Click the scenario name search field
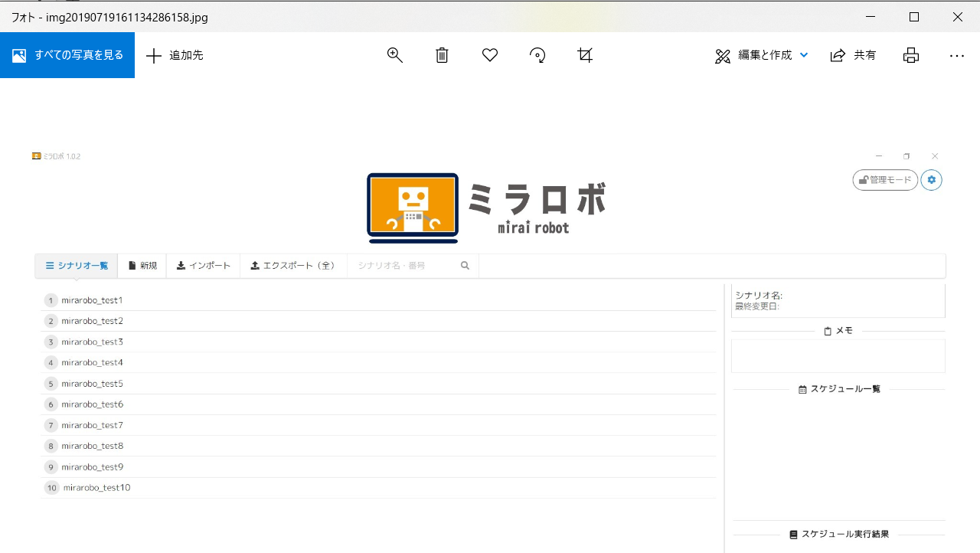Screen dimensions: 980x553 coord(406,266)
